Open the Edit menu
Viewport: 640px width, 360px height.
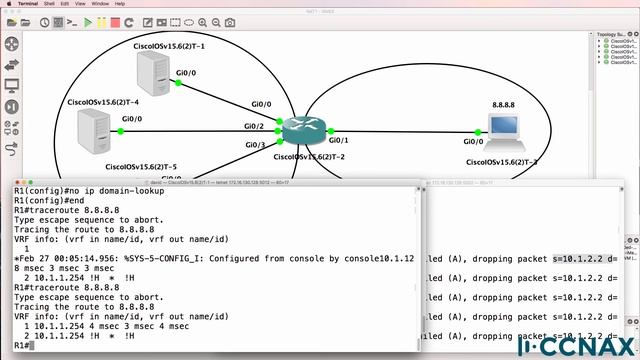coord(64,3)
